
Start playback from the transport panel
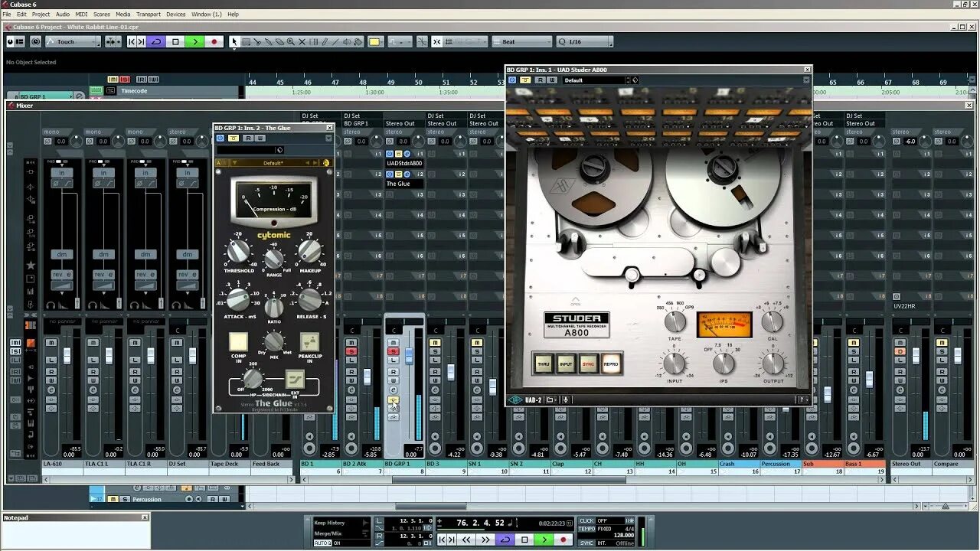[x=544, y=540]
